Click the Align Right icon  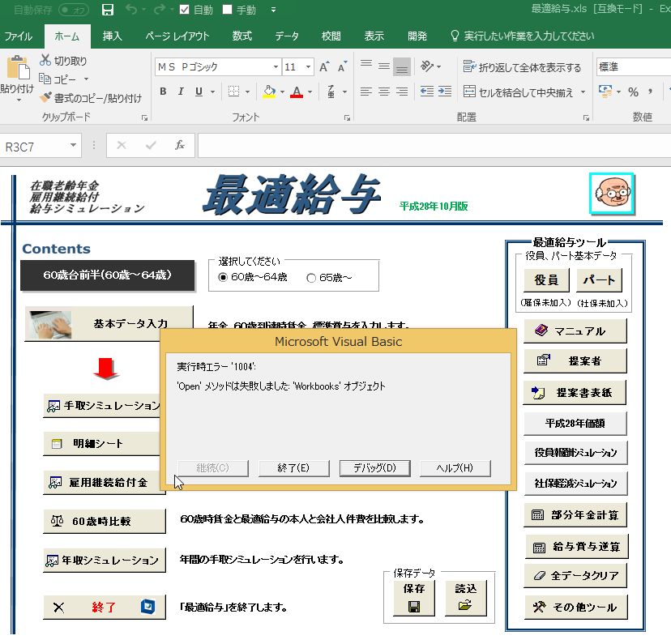pyautogui.click(x=402, y=92)
